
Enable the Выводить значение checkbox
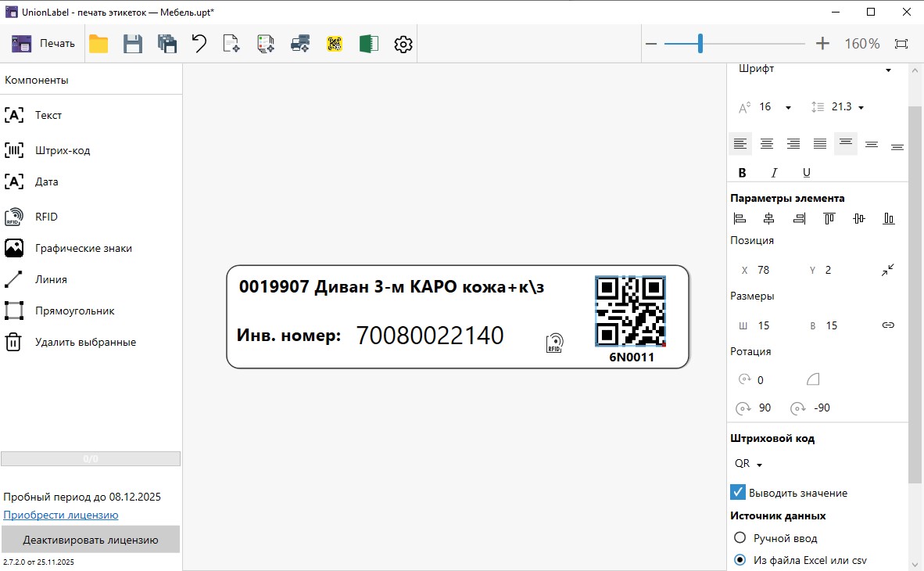pos(737,491)
